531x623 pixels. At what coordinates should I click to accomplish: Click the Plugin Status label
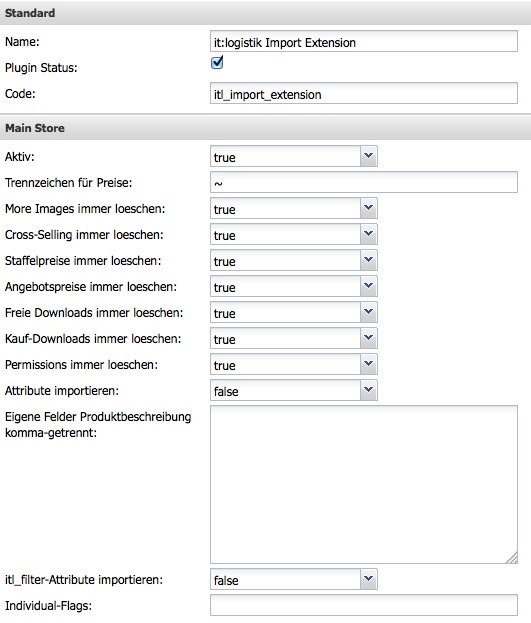[x=41, y=68]
